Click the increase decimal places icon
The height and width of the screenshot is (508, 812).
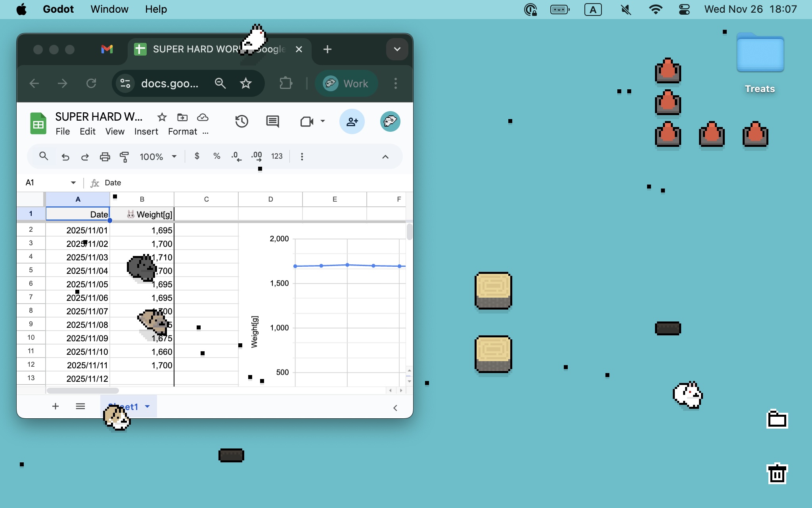coord(257,156)
